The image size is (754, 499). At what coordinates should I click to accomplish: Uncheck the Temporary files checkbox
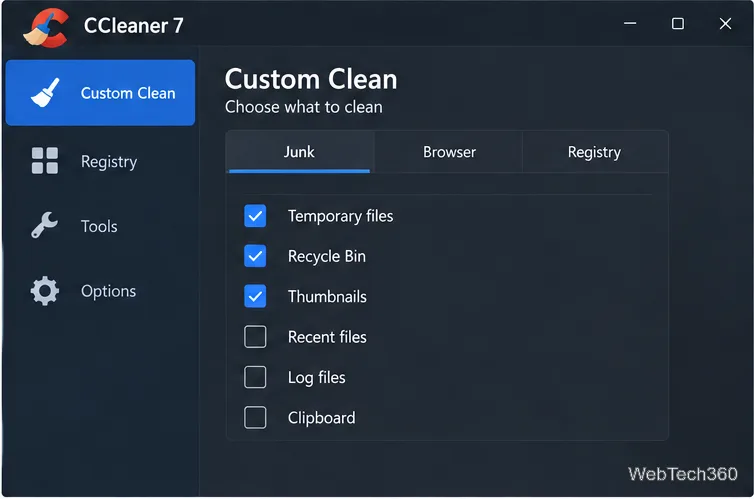255,216
